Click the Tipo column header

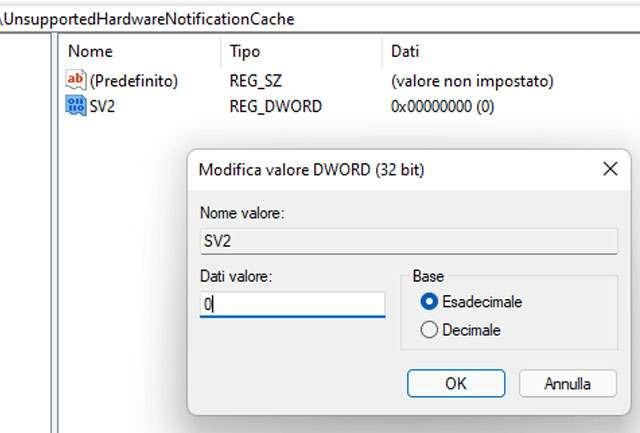[245, 51]
